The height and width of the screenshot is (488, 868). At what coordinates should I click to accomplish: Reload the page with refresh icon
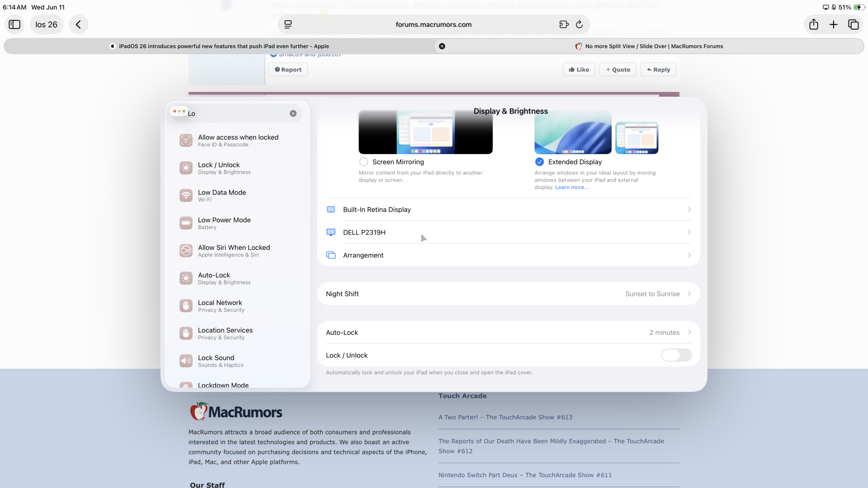pos(579,25)
